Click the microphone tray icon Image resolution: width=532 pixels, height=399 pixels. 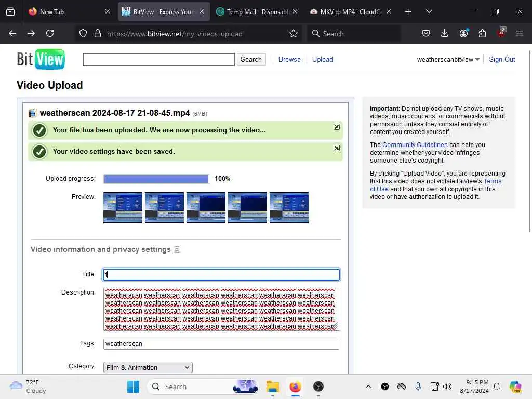click(x=418, y=387)
